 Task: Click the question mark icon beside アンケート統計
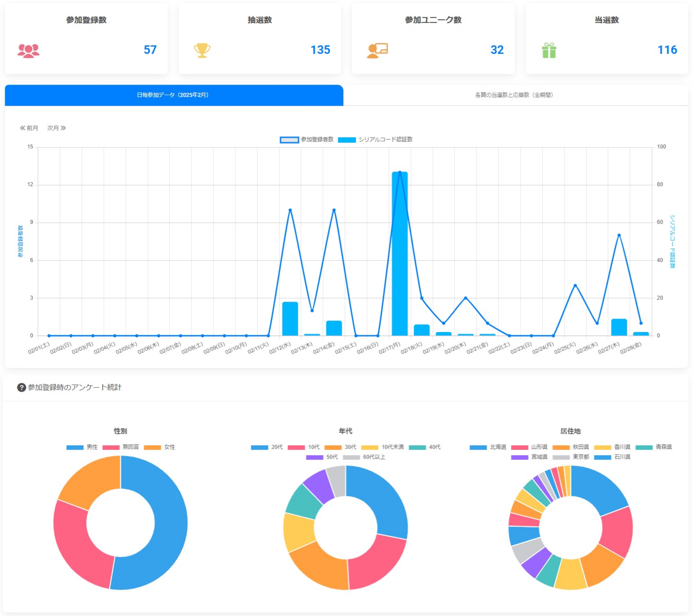(x=21, y=387)
